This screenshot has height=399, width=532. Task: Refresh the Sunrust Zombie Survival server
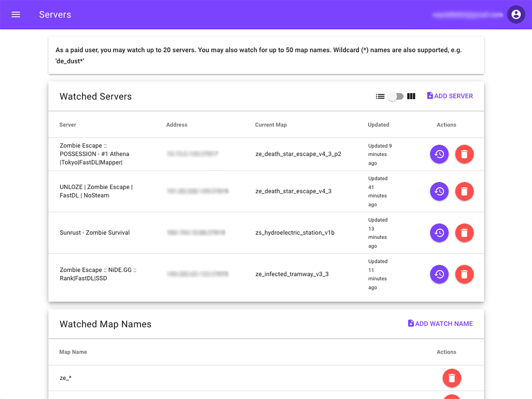[439, 233]
